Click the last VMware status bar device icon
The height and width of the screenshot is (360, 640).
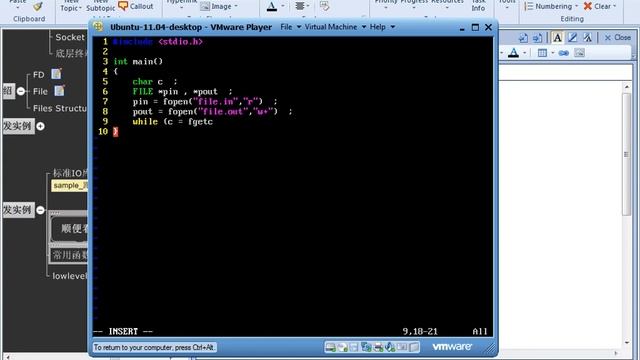(414, 347)
